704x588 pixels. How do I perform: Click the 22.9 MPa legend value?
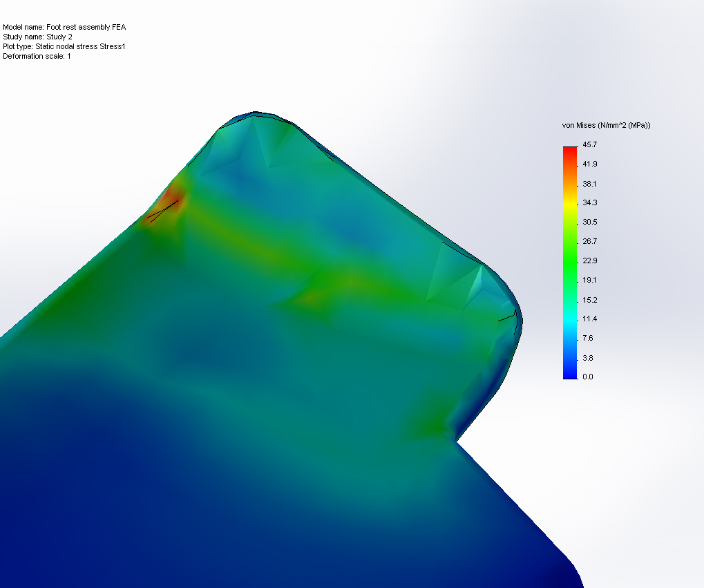(588, 260)
